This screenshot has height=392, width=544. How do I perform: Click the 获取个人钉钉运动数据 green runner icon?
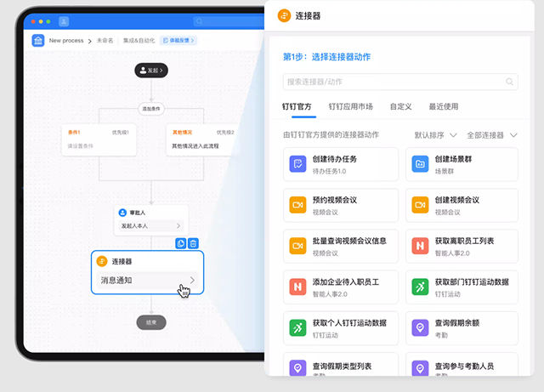click(297, 327)
